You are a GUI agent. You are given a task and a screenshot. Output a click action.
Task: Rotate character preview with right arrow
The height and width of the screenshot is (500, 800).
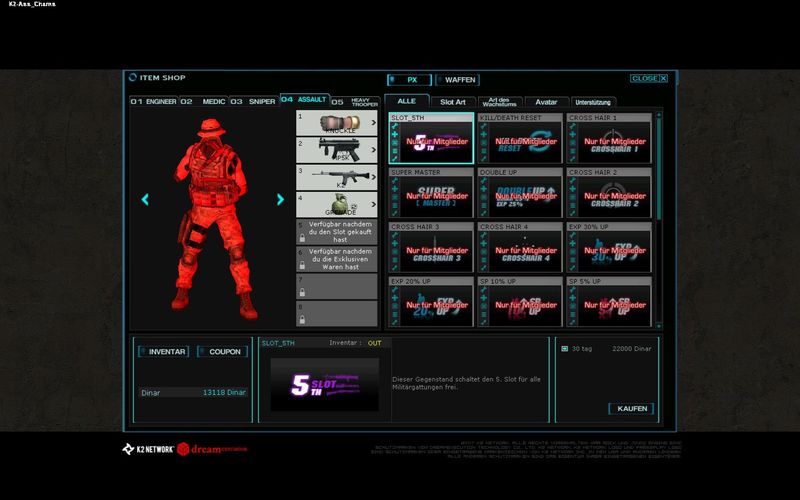tap(280, 199)
